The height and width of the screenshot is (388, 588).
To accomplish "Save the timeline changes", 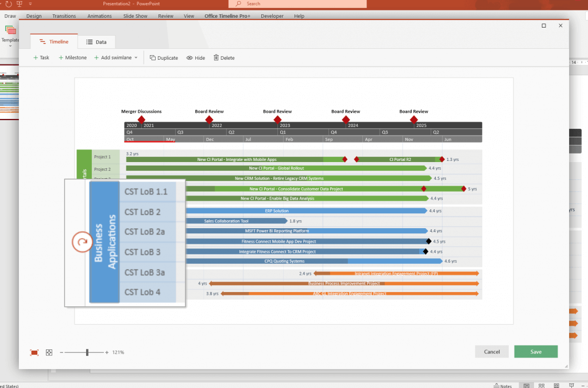I will click(x=536, y=351).
